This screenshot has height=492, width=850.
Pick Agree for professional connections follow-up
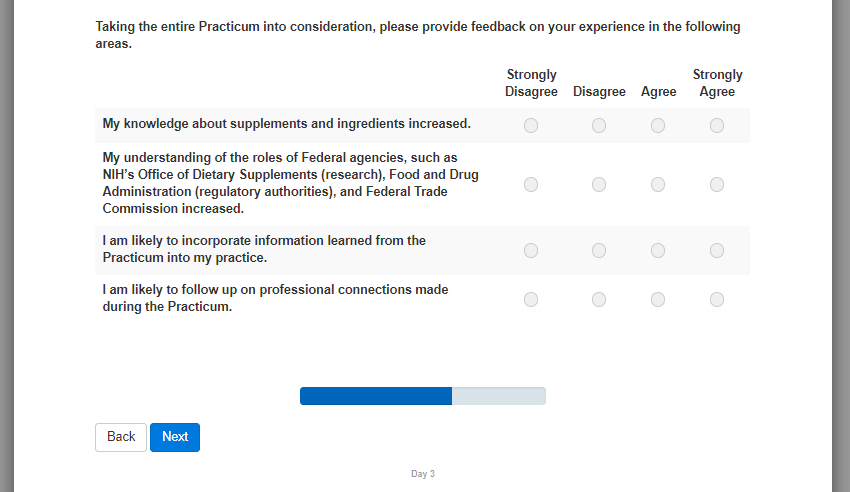658,300
